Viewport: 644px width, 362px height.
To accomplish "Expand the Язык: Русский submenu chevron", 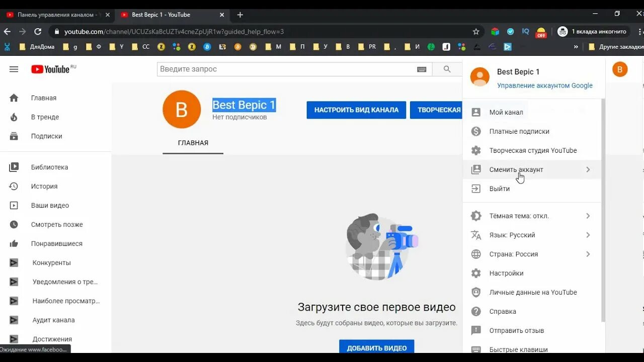I will tap(588, 235).
